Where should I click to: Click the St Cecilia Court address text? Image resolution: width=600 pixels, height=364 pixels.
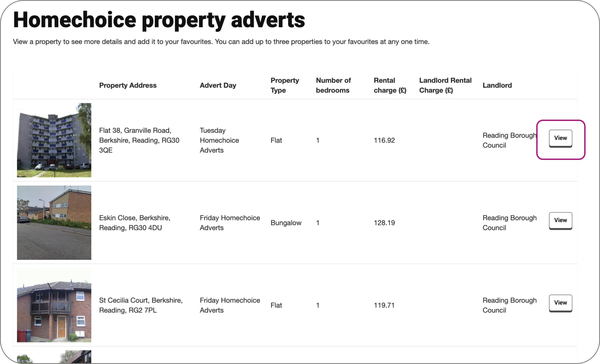141,305
